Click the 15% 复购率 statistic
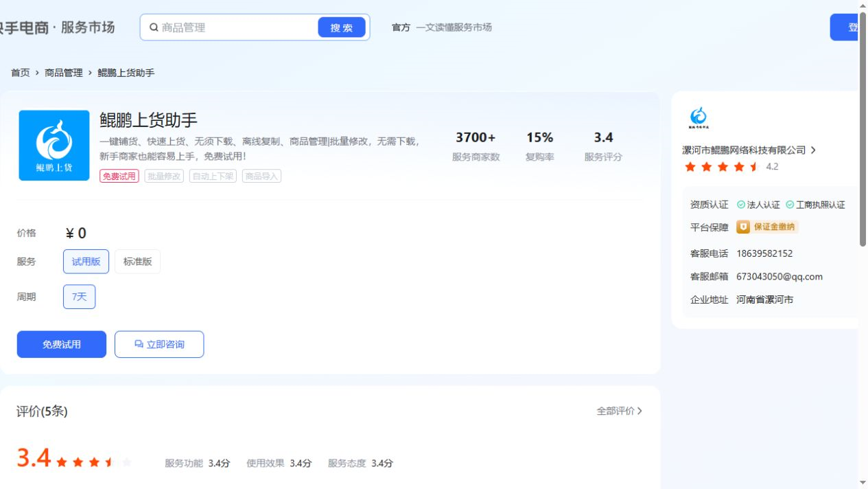This screenshot has height=489, width=868. [x=539, y=146]
